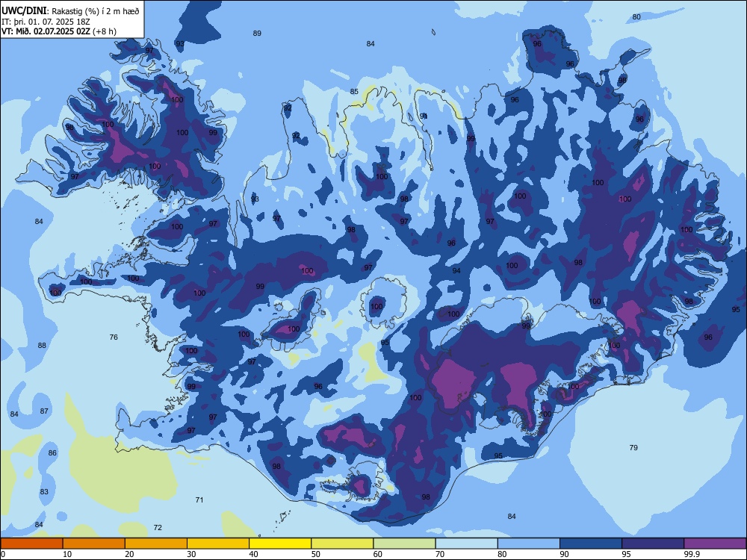The image size is (747, 560).
Task: Click the dark orange 0–10 legend swatch
Action: pyautogui.click(x=31, y=544)
